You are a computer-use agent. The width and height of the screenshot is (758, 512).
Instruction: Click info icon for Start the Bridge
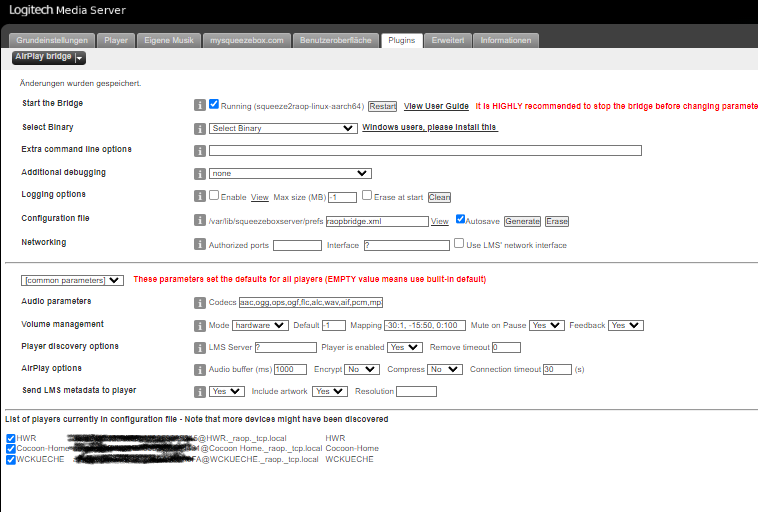click(x=200, y=105)
